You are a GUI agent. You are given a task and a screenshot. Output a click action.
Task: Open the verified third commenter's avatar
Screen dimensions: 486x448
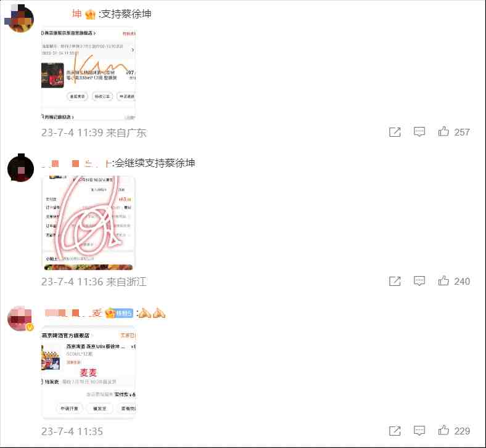20,319
